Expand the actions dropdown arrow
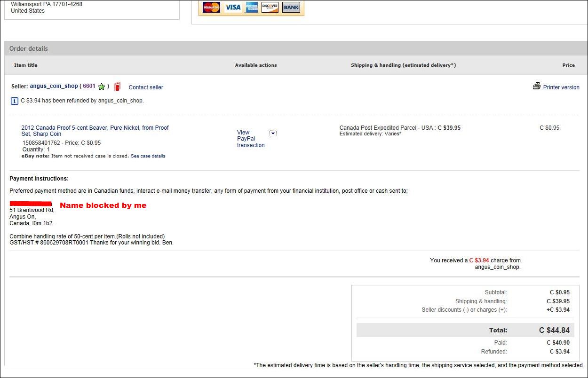 tap(273, 134)
